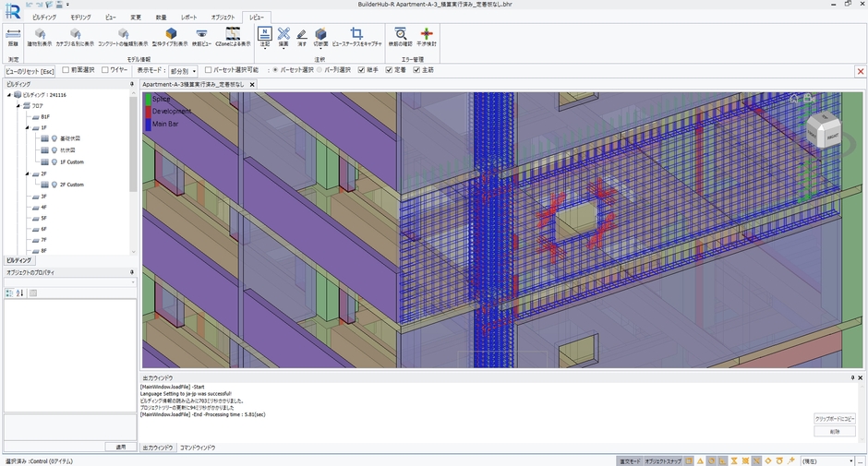Click the クリップボードにコピー button
The width and height of the screenshot is (868, 466).
pyautogui.click(x=835, y=418)
